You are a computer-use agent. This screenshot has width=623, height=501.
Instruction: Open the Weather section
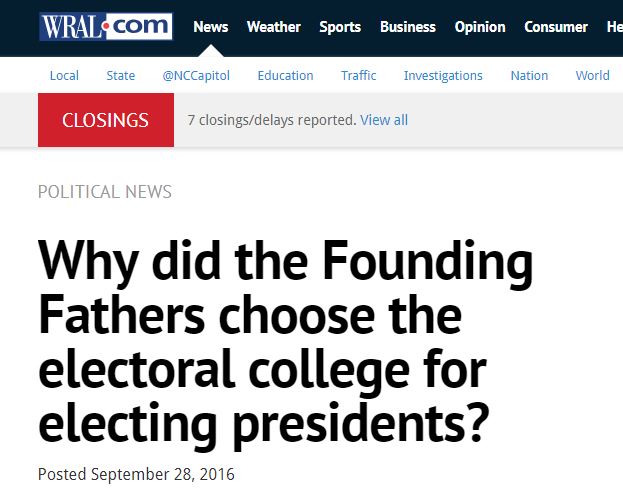point(273,27)
